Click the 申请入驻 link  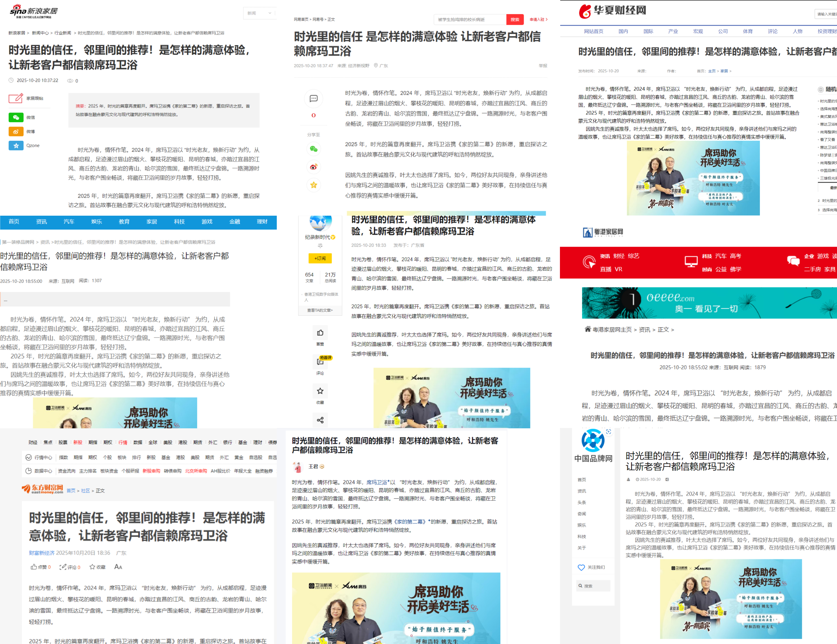[x=538, y=20]
